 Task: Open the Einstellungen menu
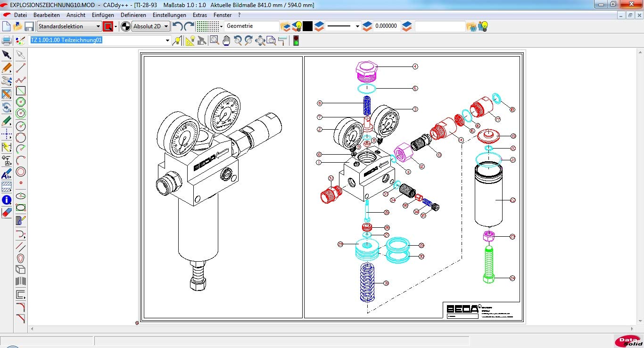169,15
